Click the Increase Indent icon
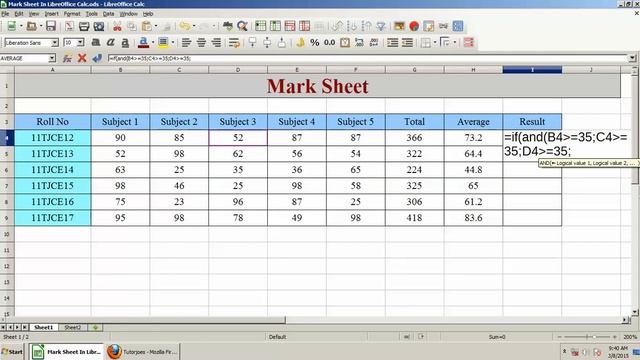640x360 pixels. pyautogui.click(x=393, y=42)
